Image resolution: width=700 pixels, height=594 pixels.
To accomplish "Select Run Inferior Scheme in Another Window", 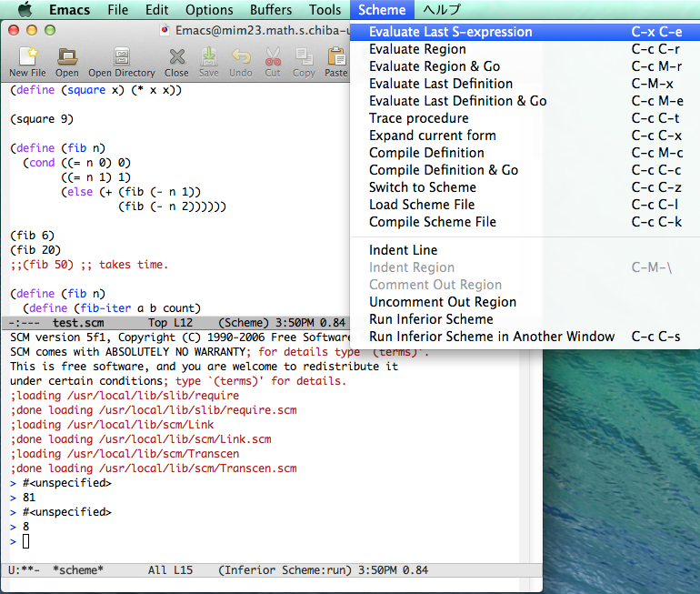I will 525,337.
